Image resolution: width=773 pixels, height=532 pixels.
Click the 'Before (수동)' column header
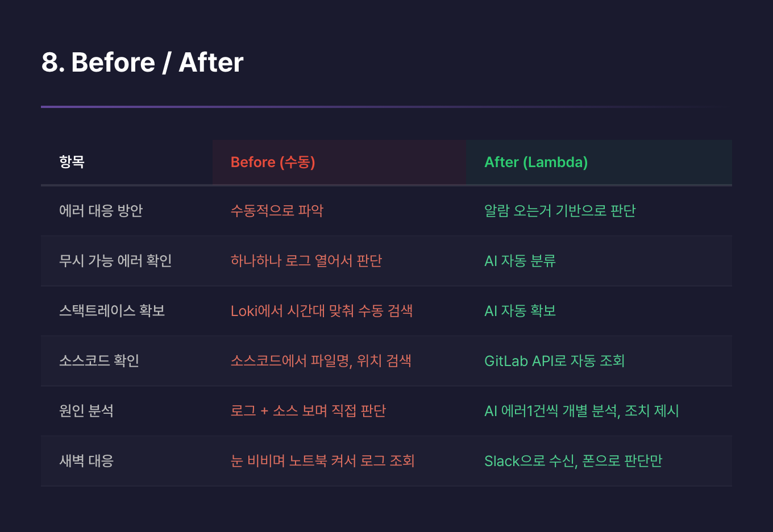(x=273, y=162)
